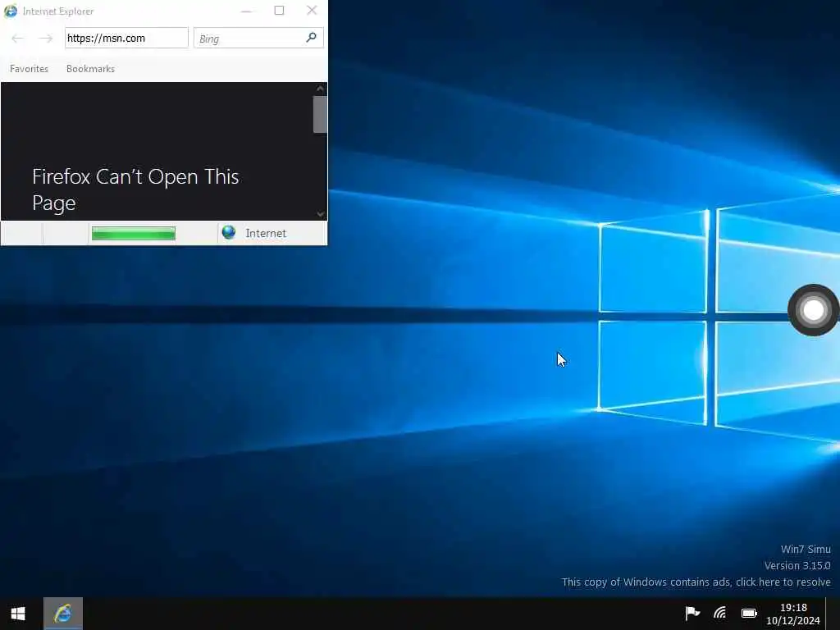Click the Internet Explorer logo in title bar
Viewport: 840px width, 630px height.
point(10,11)
